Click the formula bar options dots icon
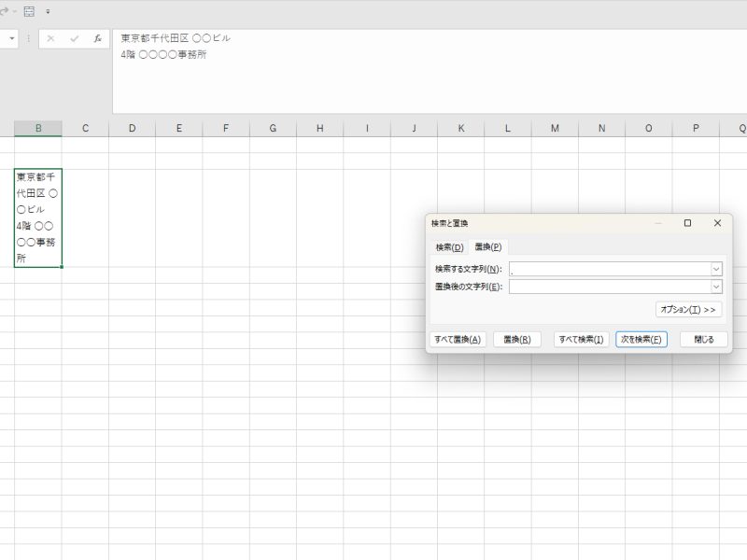747x560 pixels. (29, 38)
